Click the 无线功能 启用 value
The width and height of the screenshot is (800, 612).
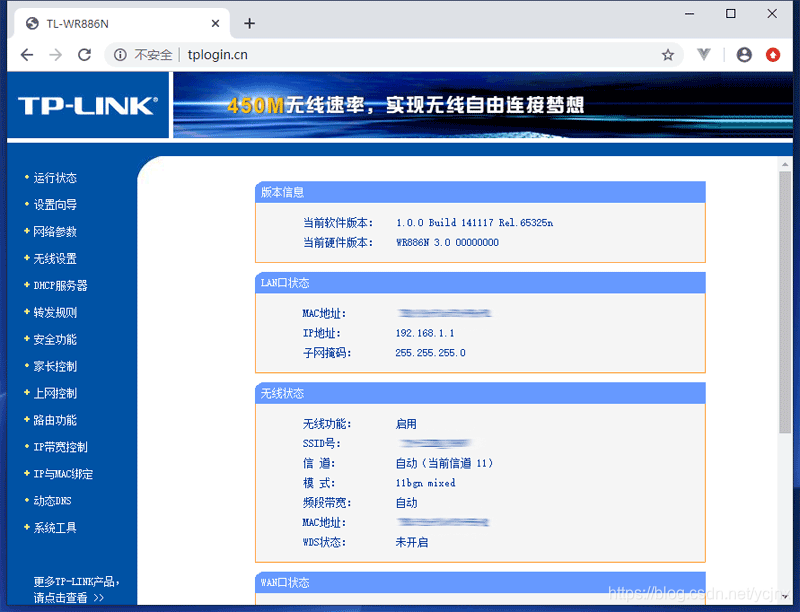click(406, 424)
